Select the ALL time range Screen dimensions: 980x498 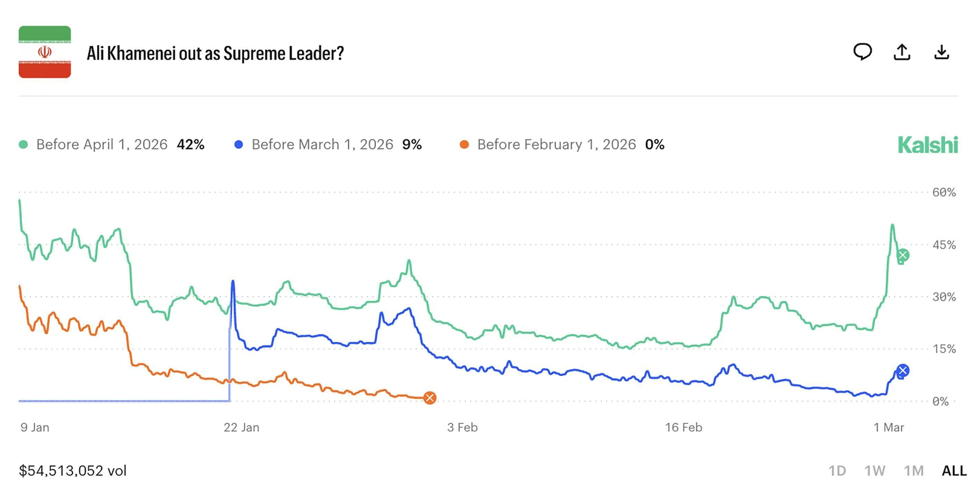pos(954,471)
